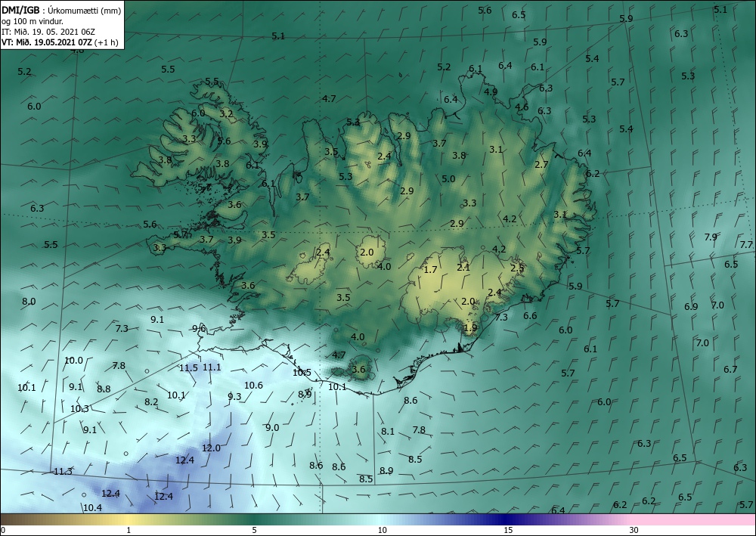Click the map value 9.6

pyautogui.click(x=199, y=329)
